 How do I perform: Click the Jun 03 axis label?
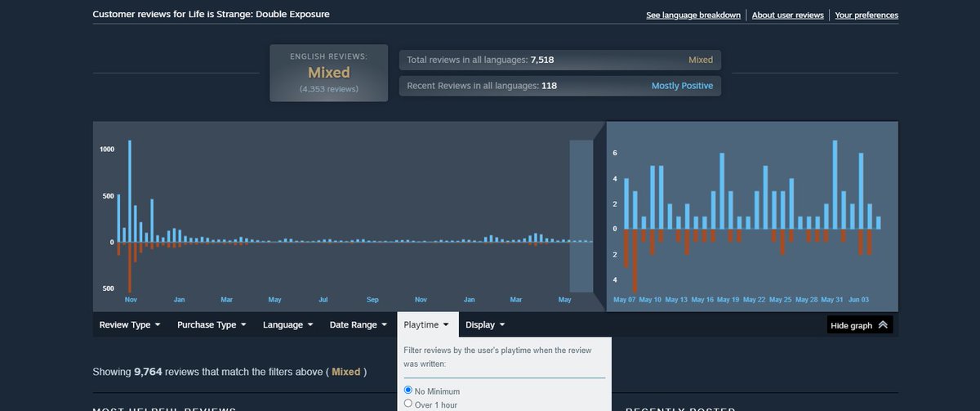point(858,300)
